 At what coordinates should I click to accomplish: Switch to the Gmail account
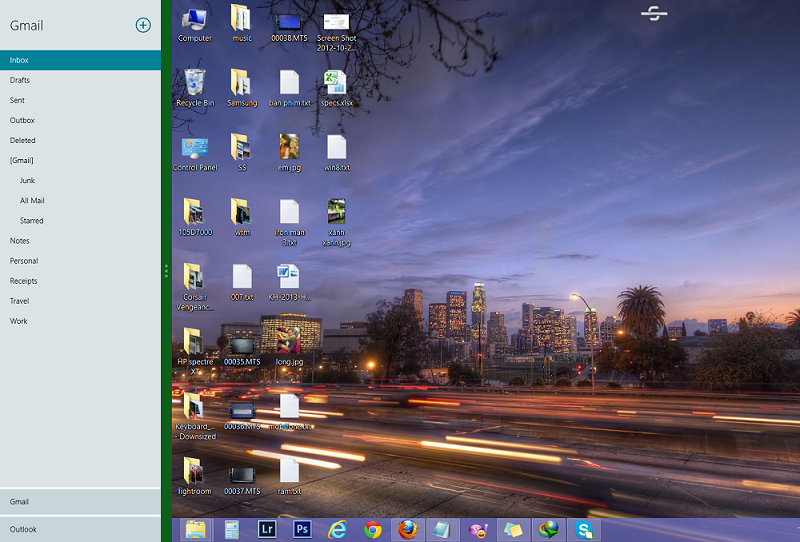[80, 502]
